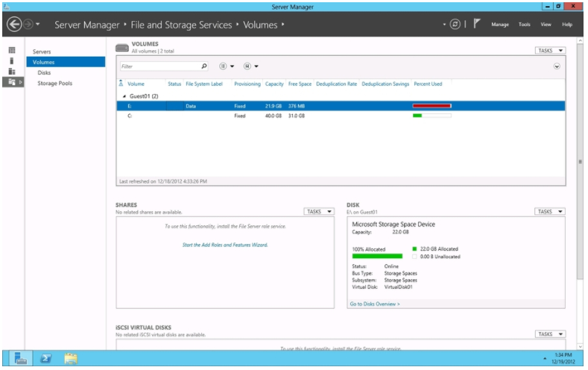
Task: Sort by Percent Used column
Action: pos(428,84)
